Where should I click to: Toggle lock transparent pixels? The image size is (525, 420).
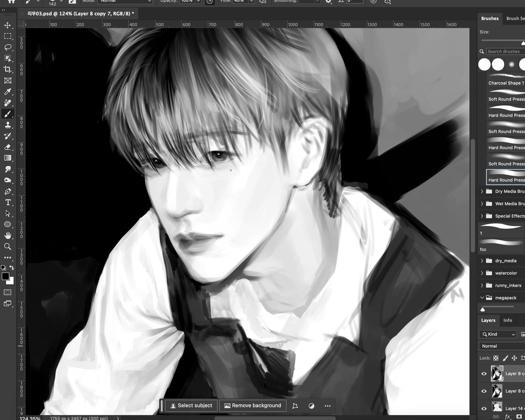496,358
